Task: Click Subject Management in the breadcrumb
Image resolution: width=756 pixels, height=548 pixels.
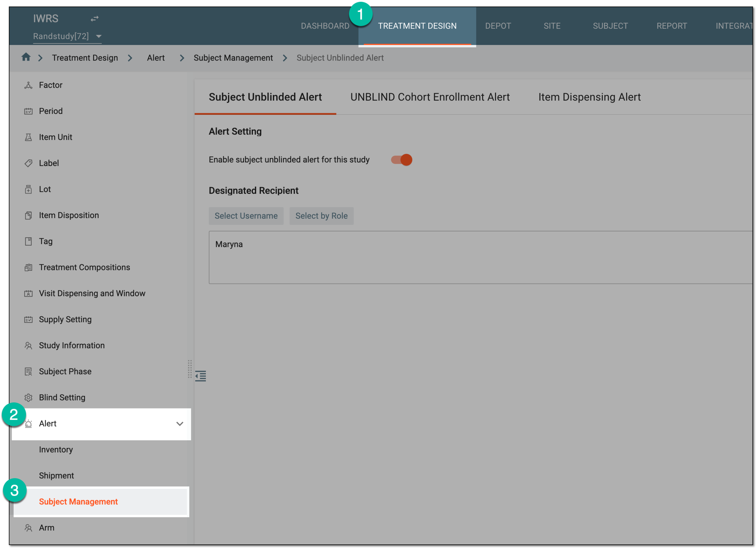Action: pyautogui.click(x=233, y=58)
